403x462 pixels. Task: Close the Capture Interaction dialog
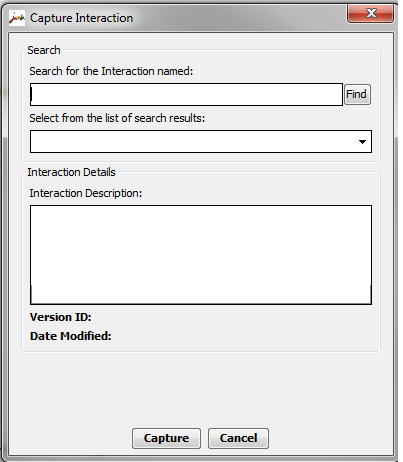pos(370,13)
